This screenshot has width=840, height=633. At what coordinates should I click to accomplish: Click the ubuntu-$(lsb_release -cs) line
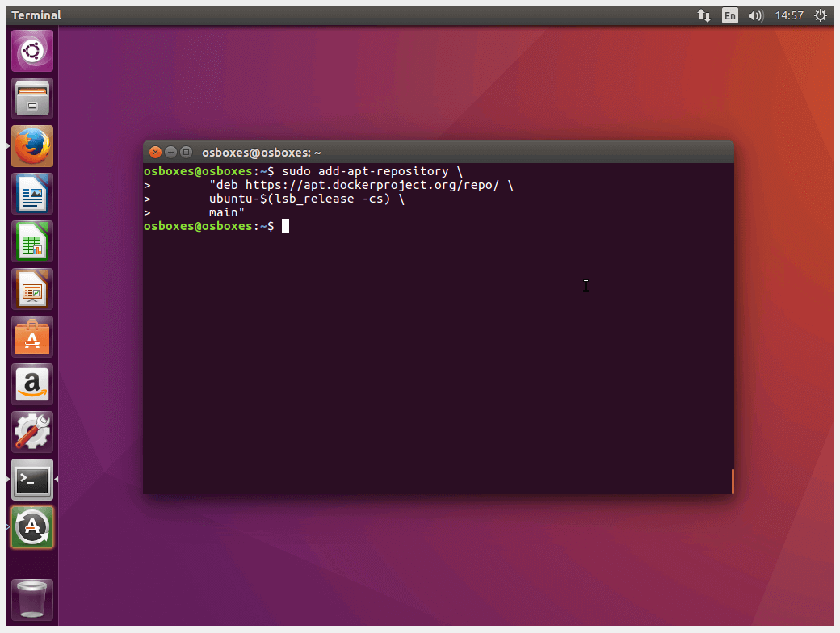306,199
